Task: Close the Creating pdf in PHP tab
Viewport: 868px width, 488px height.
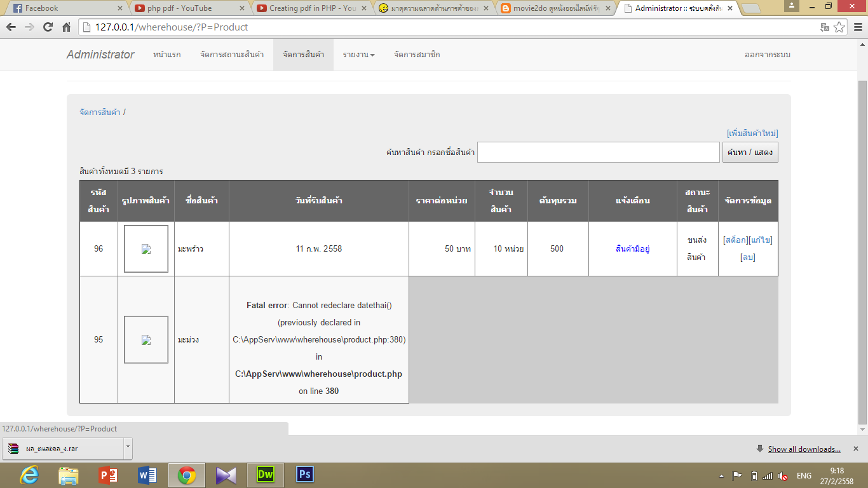Action: pos(365,8)
